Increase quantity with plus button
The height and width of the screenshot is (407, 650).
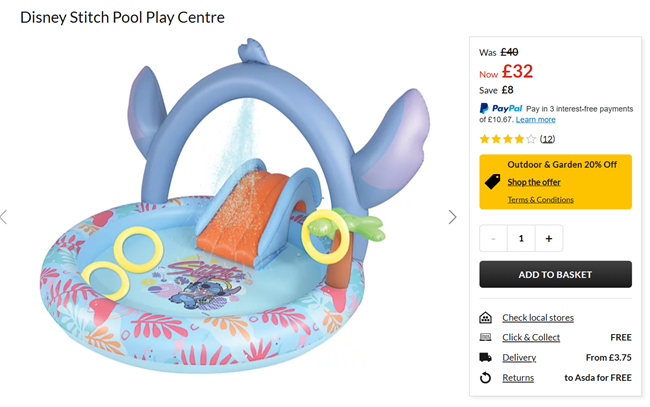(548, 238)
